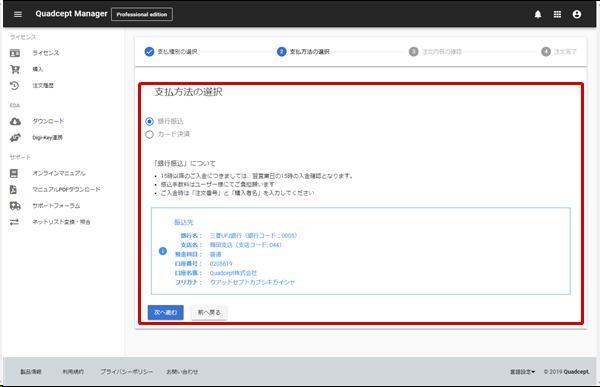The height and width of the screenshot is (387, 600).
Task: Click the blue info icon beside bank details
Action: pyautogui.click(x=163, y=251)
